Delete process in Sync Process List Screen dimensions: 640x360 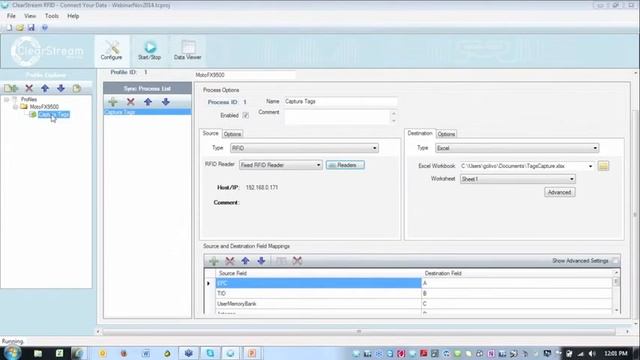point(131,102)
